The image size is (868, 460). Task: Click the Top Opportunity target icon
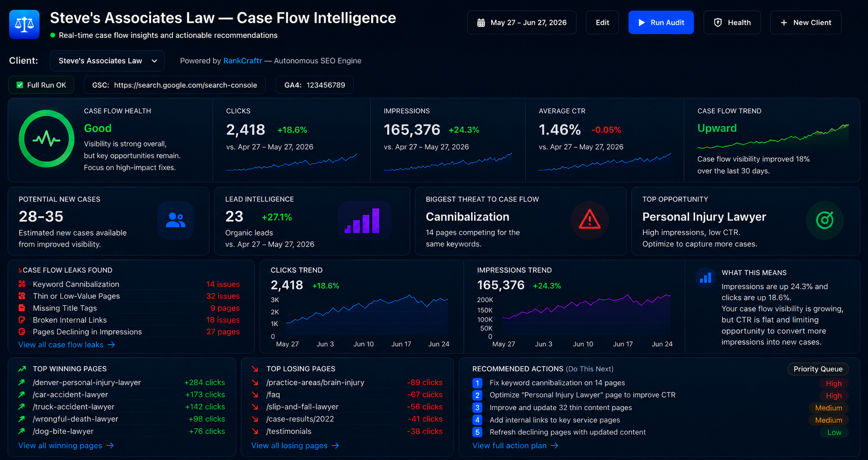pos(825,220)
